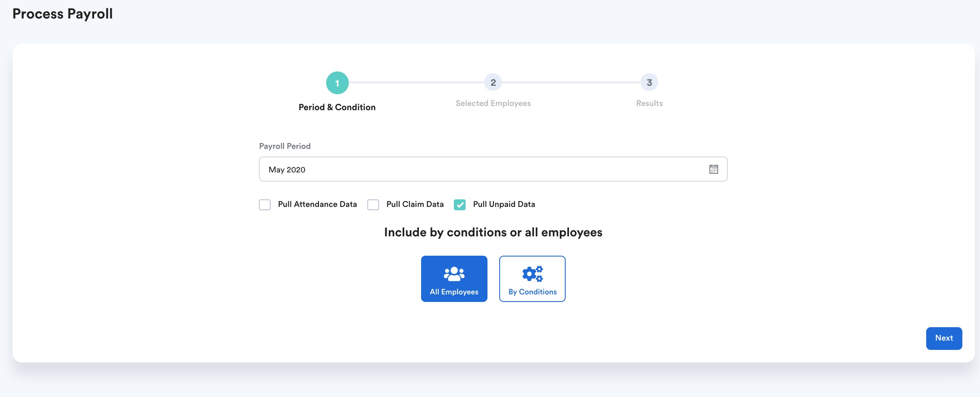Click the Pull Claim Data label
The height and width of the screenshot is (397, 980).
(x=415, y=204)
